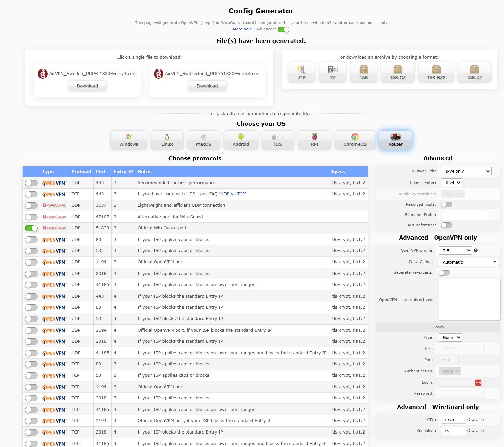504x447 pixels.
Task: Click the Entry IP column header
Action: click(x=123, y=171)
